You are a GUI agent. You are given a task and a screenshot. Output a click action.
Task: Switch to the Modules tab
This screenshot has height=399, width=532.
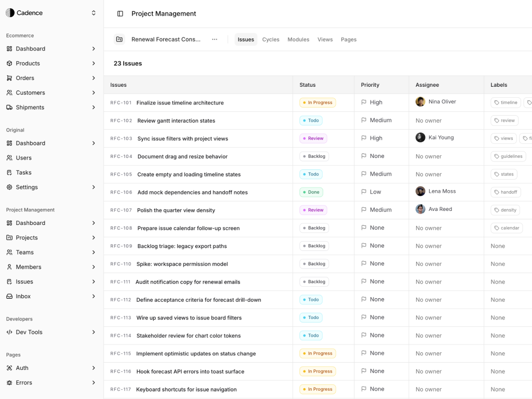[x=298, y=39]
